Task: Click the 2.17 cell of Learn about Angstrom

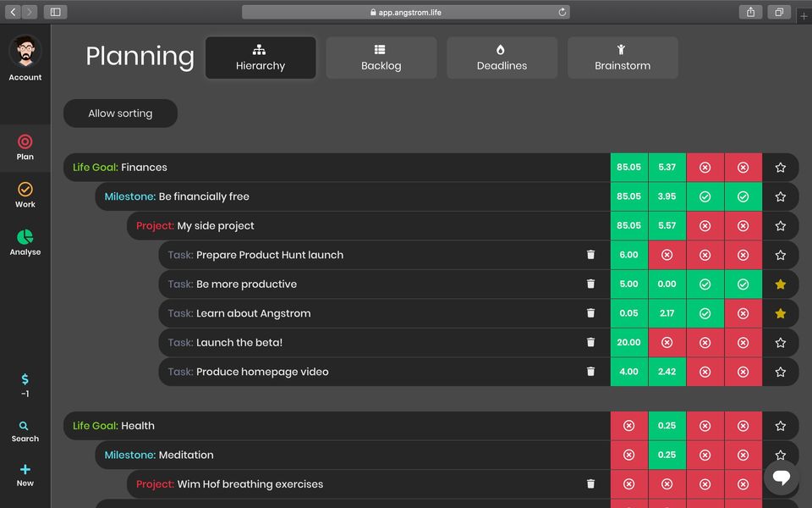Action: tap(667, 313)
